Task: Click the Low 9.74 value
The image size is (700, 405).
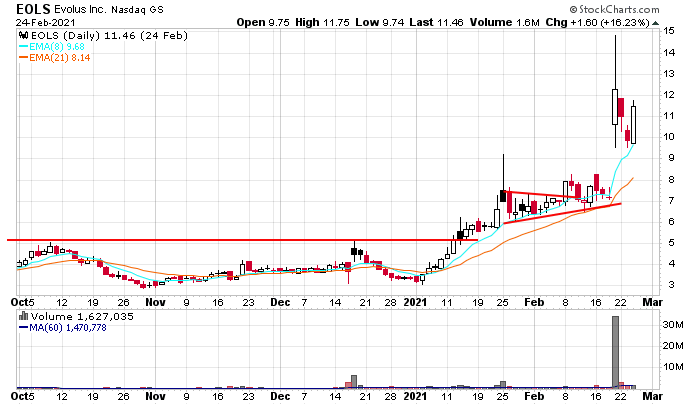Action: (380, 22)
